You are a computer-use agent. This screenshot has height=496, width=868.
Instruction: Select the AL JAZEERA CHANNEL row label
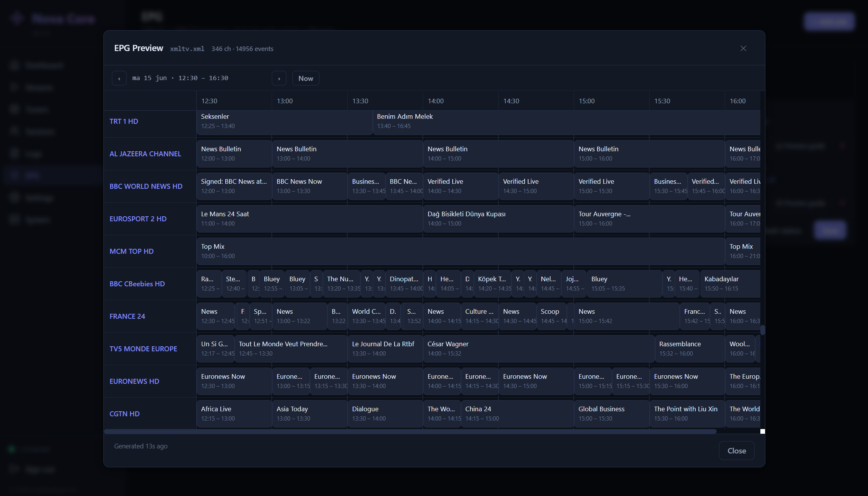click(x=145, y=154)
